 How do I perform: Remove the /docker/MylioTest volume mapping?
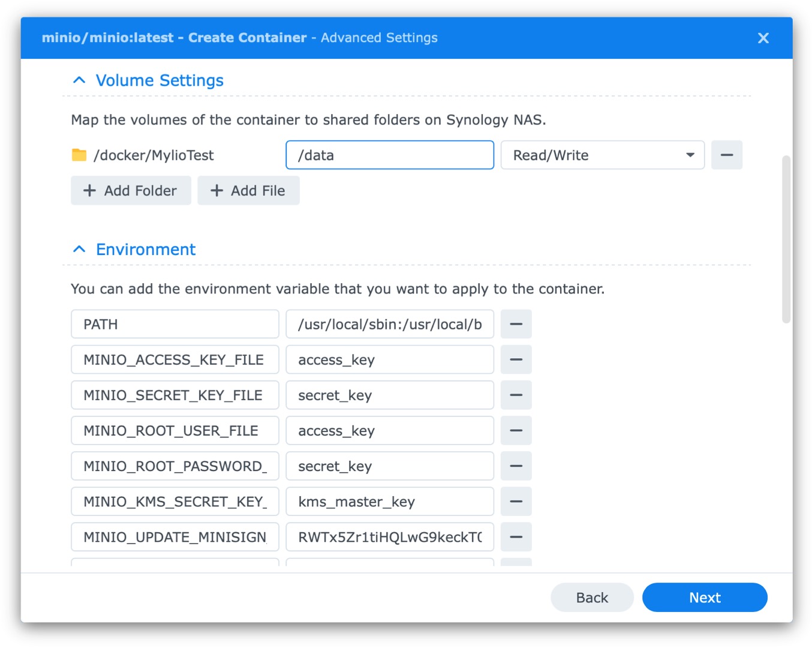pos(726,155)
